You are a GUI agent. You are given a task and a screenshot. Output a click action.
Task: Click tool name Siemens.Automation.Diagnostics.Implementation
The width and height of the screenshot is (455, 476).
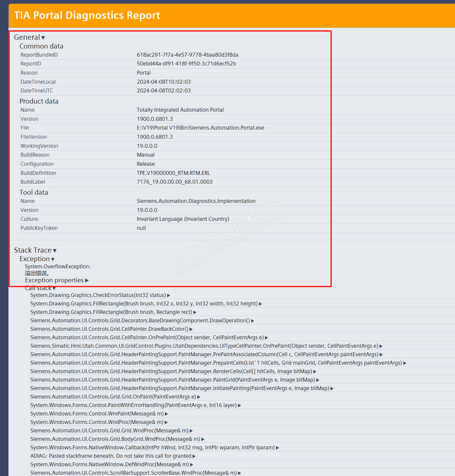(x=196, y=201)
